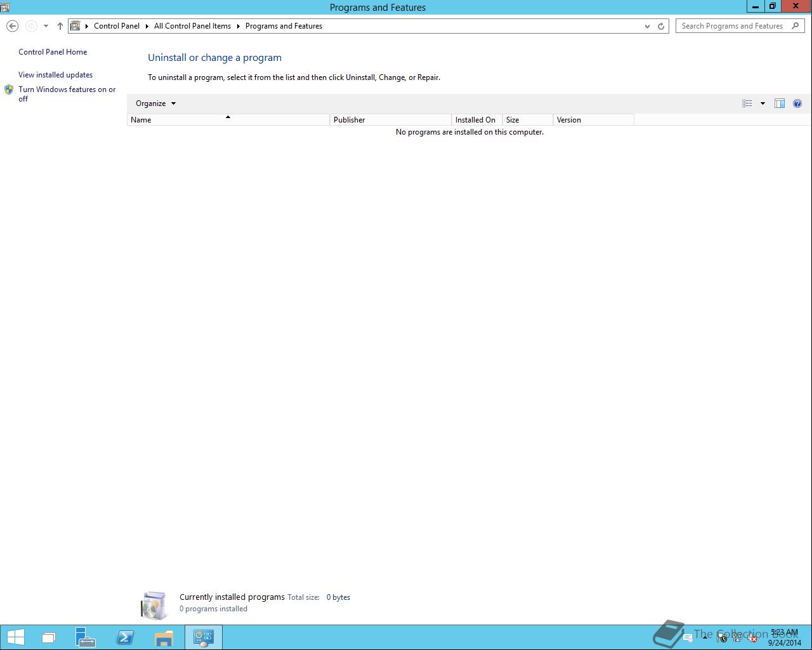Viewport: 812px width, 650px height.
Task: Open Control Panel Home link
Action: coord(53,52)
